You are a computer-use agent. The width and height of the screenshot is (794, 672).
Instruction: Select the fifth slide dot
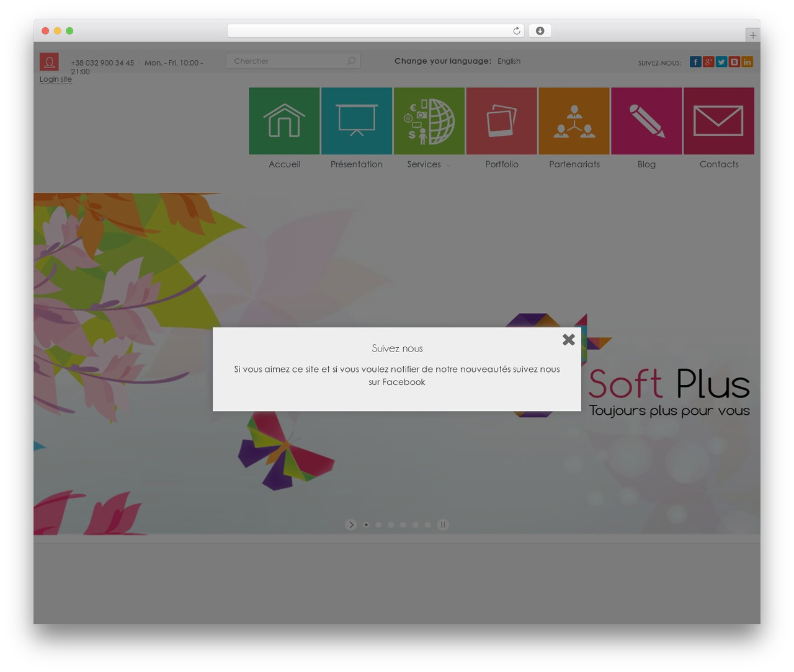[x=416, y=524]
